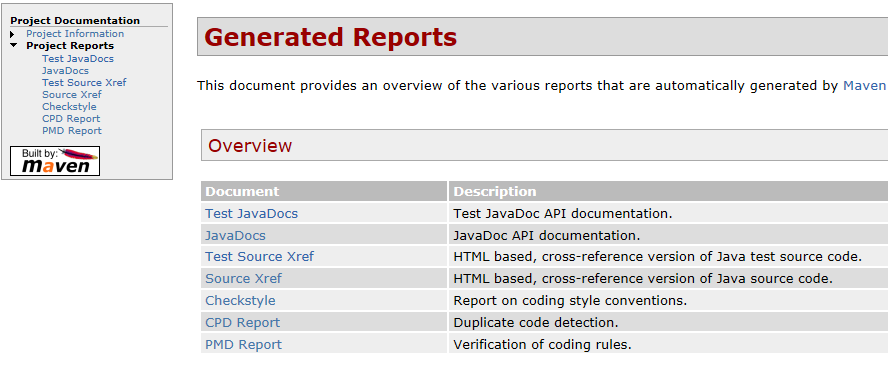
Task: Open Test Source Xref table link
Action: point(259,257)
